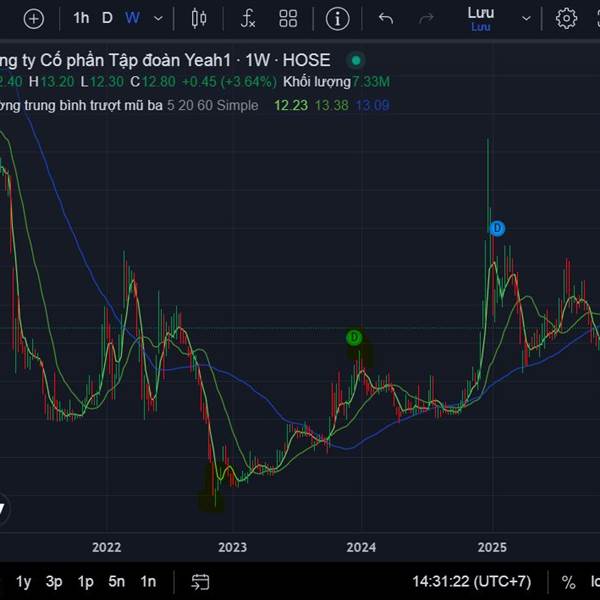Redo the chart action

[x=426, y=18]
